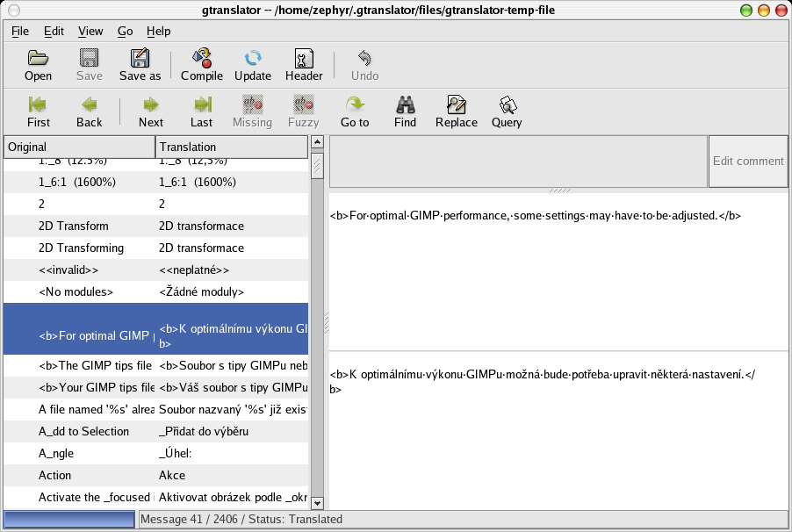Run a Query lookup
This screenshot has height=532, width=792.
pos(507,111)
